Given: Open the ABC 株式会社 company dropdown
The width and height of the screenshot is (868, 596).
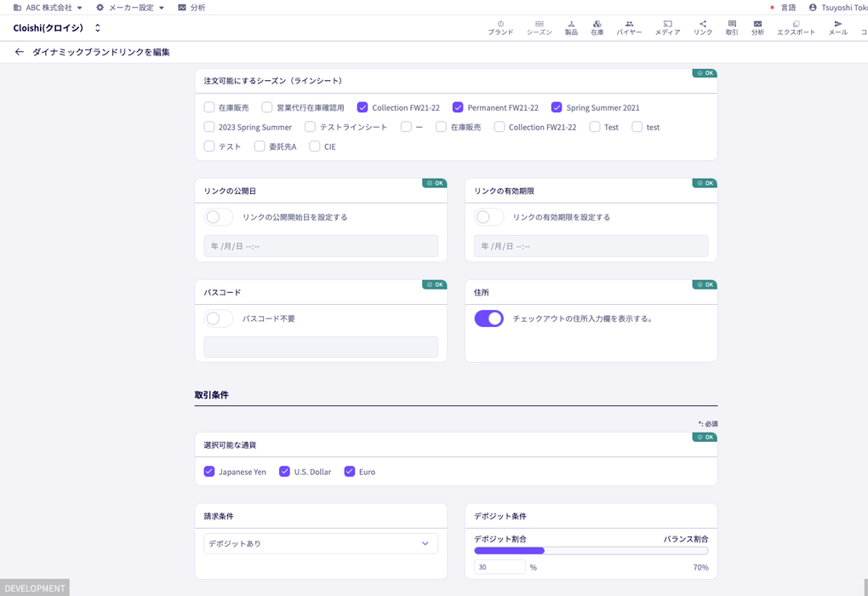Looking at the screenshot, I should click(48, 7).
